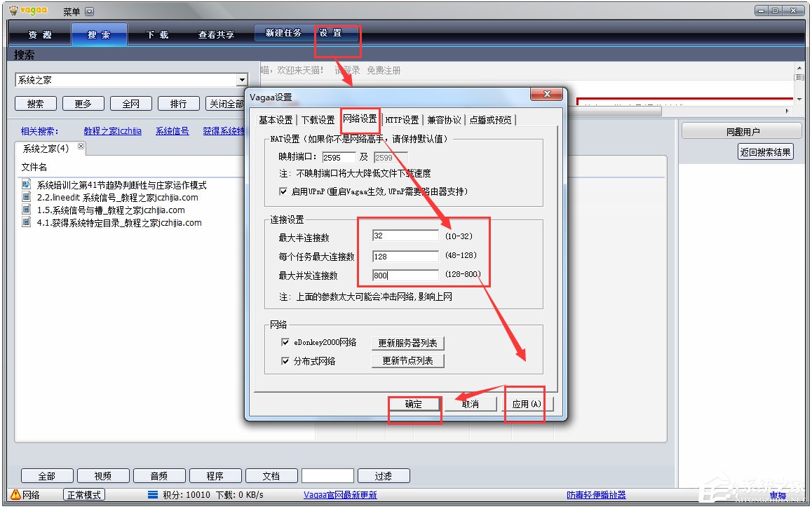Filter results by 视频
Viewport: 812px width, 509px height.
102,476
